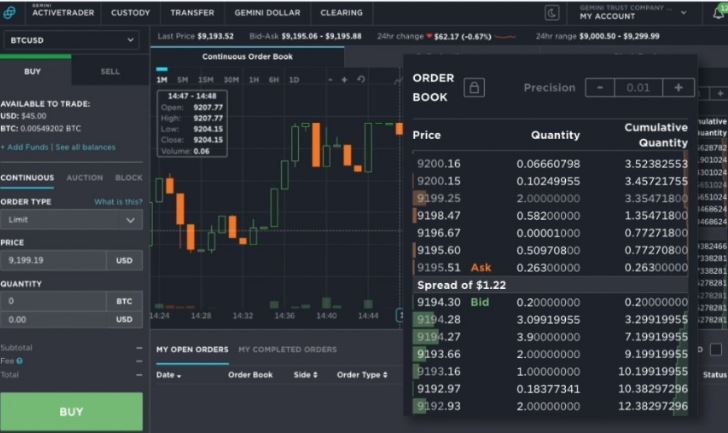The image size is (728, 433).
Task: Sort by Order Type column
Action: click(362, 375)
